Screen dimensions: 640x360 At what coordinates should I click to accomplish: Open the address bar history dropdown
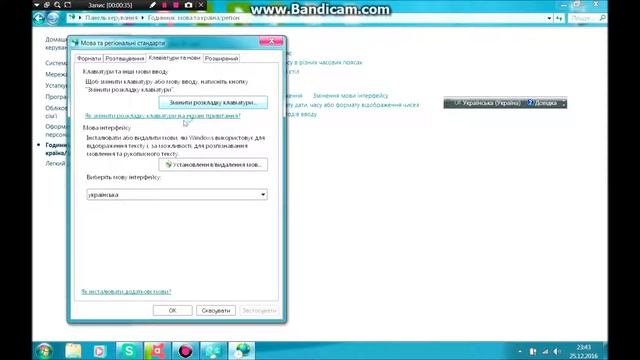[x=549, y=18]
